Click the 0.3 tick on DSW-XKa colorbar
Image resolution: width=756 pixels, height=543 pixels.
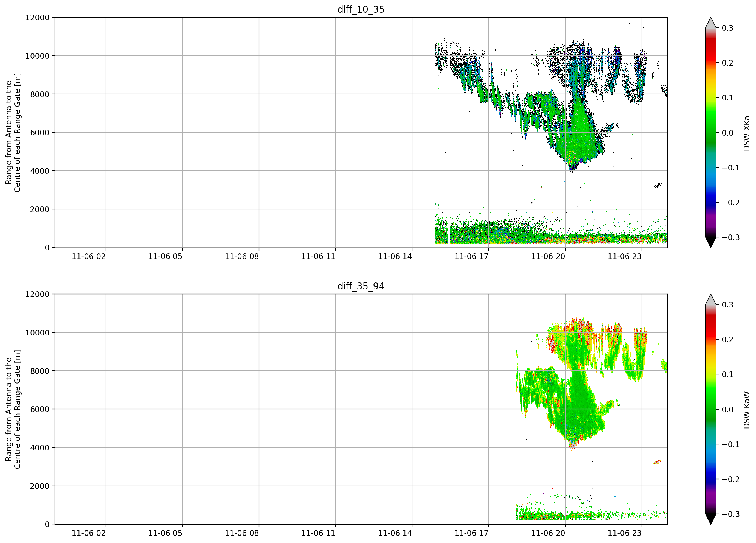(x=728, y=28)
